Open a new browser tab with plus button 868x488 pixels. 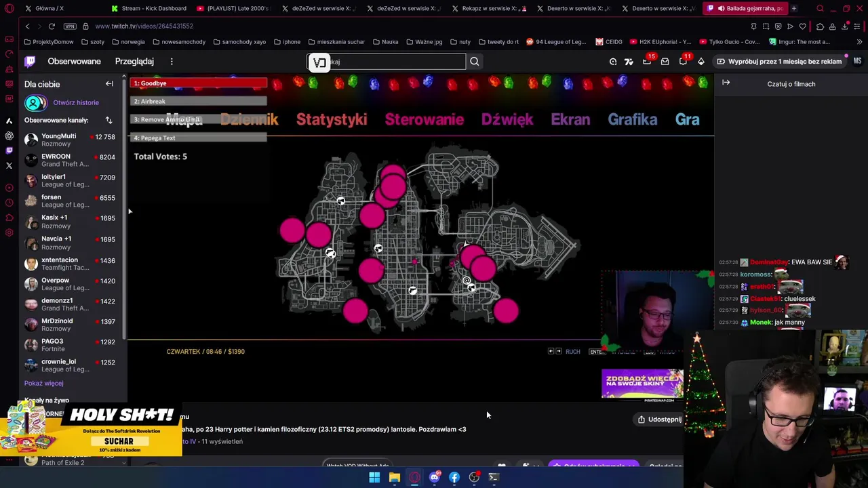pyautogui.click(x=794, y=8)
